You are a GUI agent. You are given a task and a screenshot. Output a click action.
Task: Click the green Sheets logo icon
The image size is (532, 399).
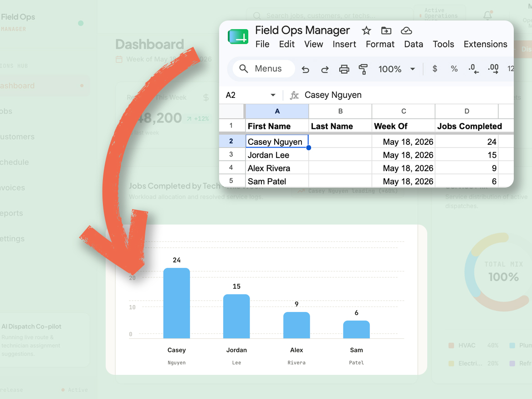coord(238,36)
